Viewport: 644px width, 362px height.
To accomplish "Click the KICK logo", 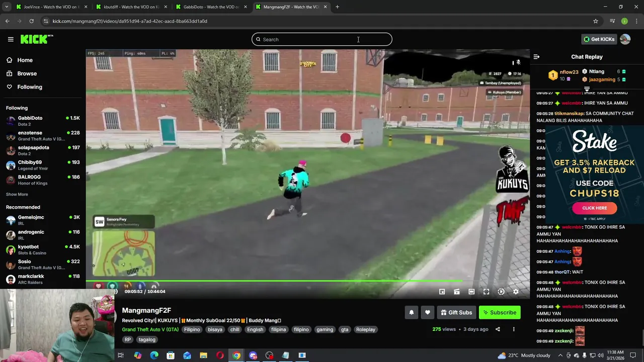I will (36, 39).
